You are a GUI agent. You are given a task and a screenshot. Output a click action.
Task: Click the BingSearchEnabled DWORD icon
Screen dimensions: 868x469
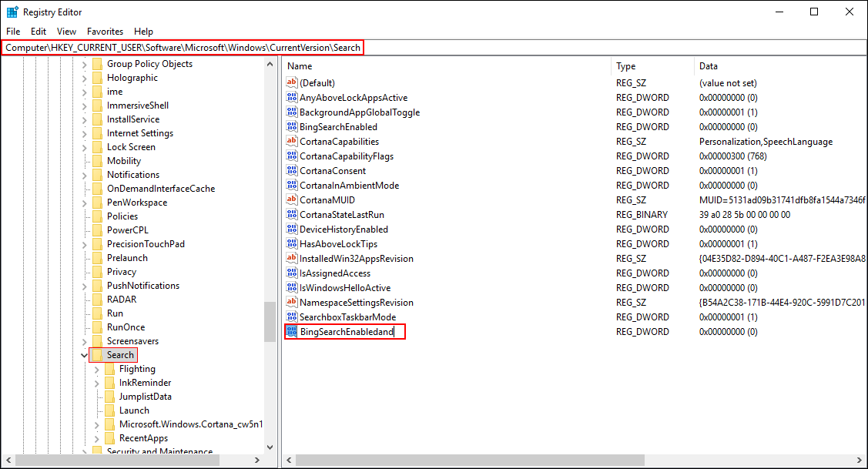[x=292, y=127]
